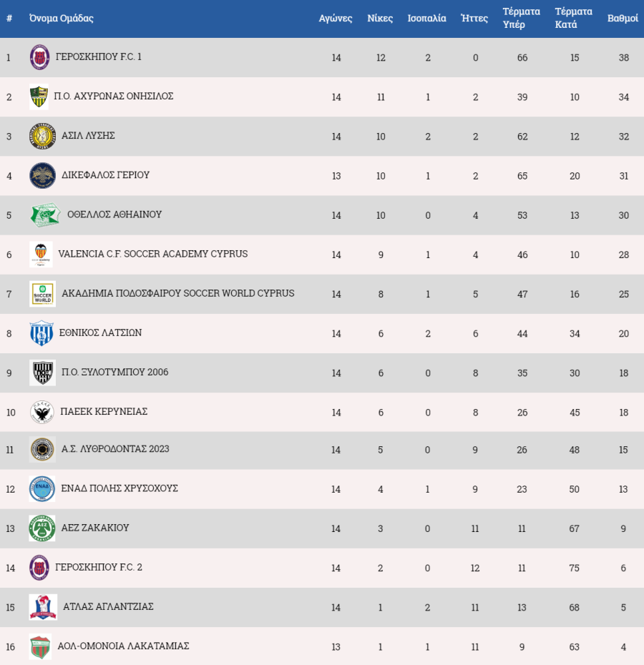The image size is (644, 665).
Task: Open the Α.Σ. ΛΥΘΡΟΔΟΝΤΑΣ 2023 team name
Action: [115, 449]
